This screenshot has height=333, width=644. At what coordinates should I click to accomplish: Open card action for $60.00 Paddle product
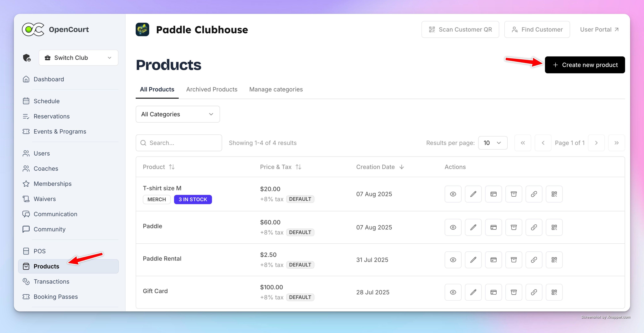(493, 227)
